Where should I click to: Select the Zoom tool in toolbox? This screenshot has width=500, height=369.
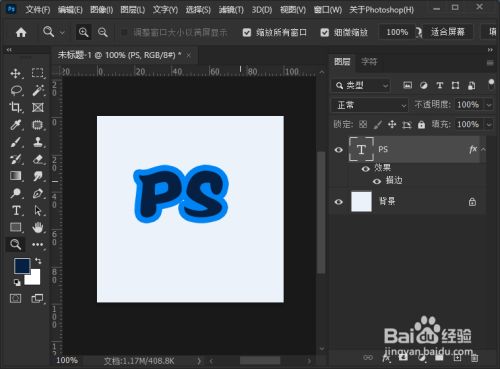tap(15, 244)
